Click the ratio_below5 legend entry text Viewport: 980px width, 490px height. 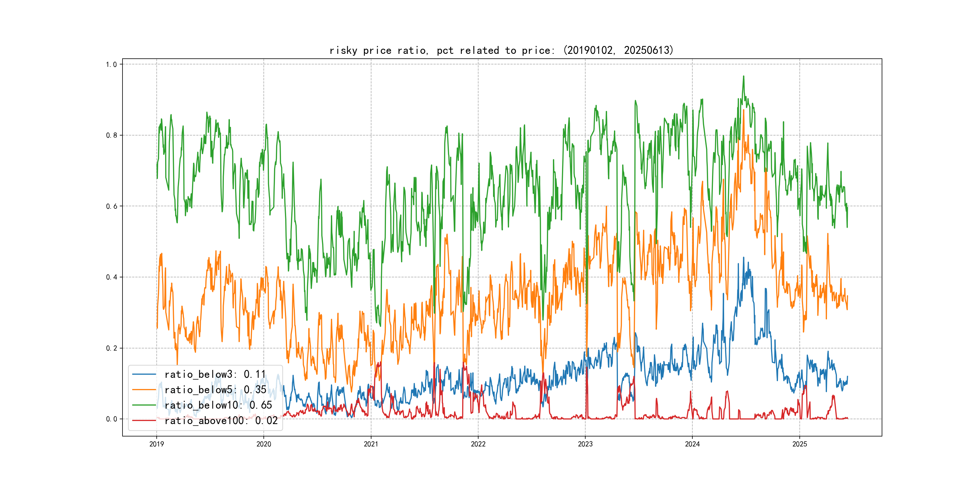click(215, 390)
